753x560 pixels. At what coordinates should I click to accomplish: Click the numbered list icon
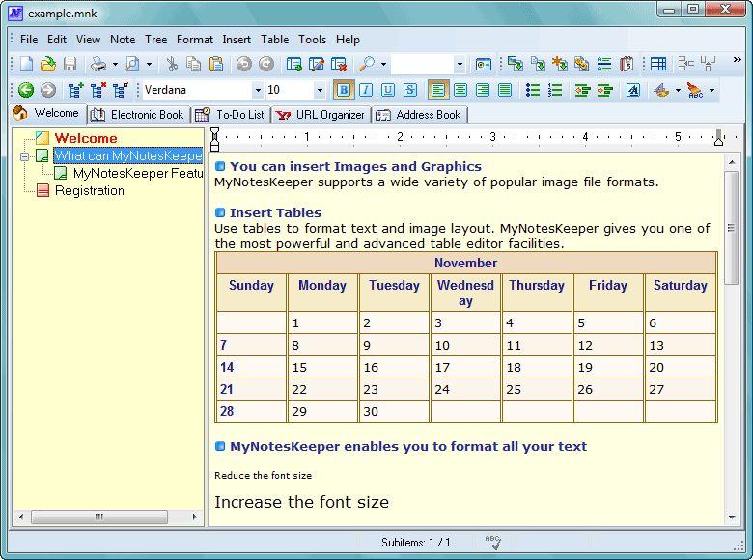coord(555,90)
